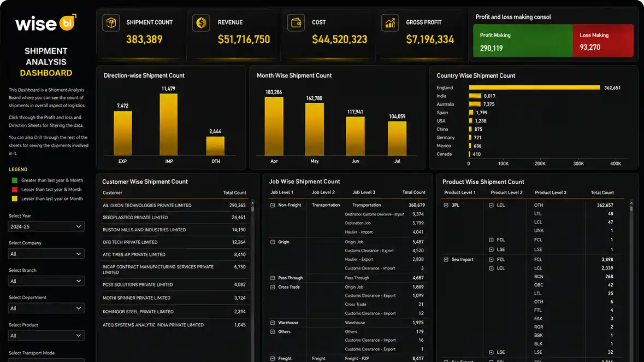Click the green legend color swatch
The width and height of the screenshot is (644, 362).
[x=15, y=180]
